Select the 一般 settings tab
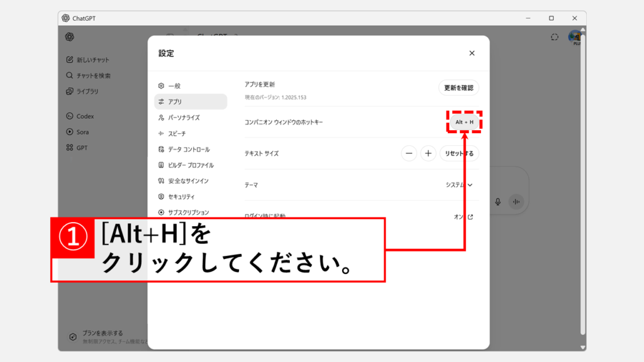644x362 pixels. click(x=191, y=85)
